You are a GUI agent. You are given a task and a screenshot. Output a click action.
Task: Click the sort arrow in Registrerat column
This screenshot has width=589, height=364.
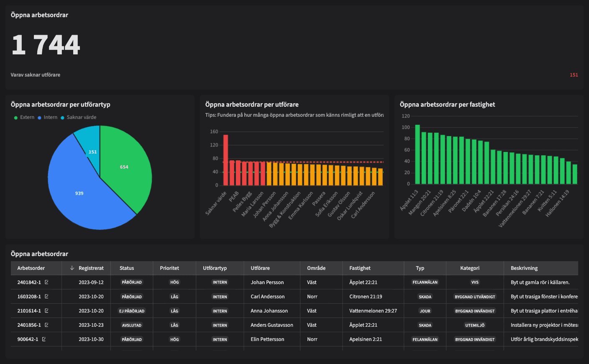pos(72,268)
